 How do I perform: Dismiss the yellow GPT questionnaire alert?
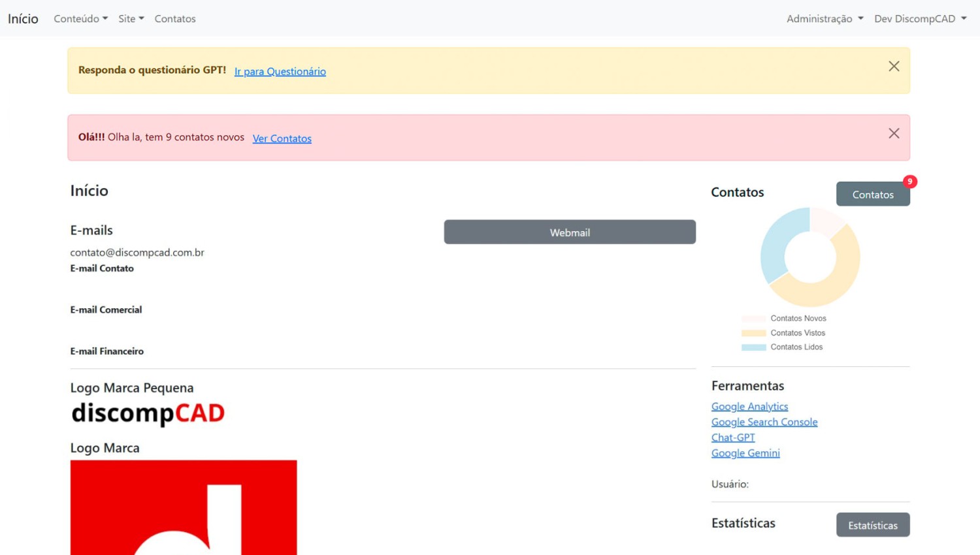coord(894,67)
